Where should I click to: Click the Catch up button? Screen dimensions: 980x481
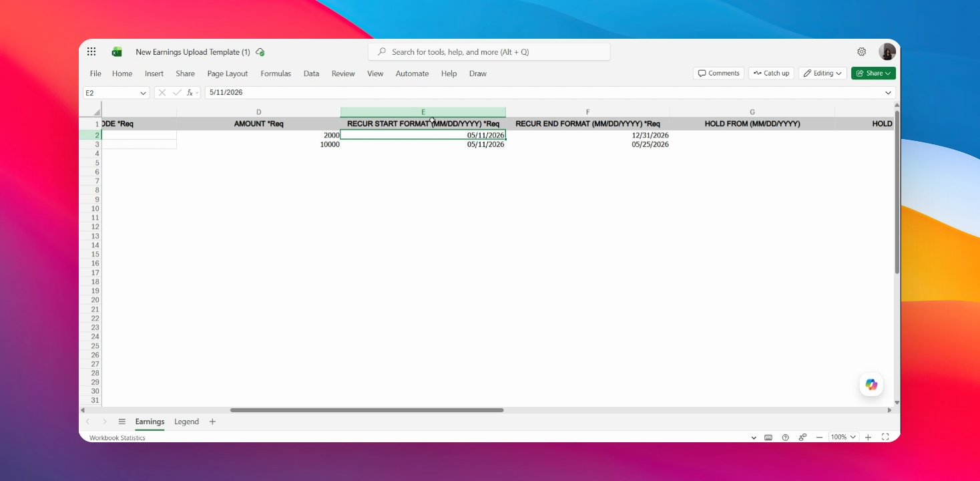[771, 73]
